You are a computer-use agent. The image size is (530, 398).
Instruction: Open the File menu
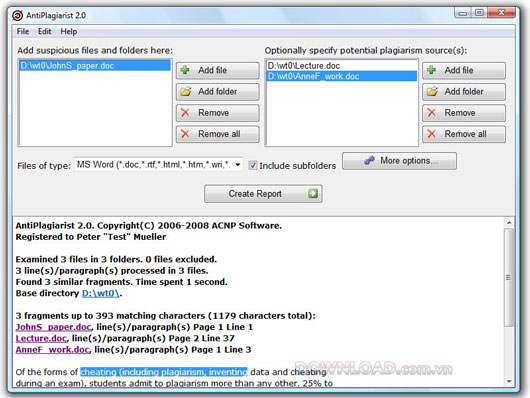23,31
